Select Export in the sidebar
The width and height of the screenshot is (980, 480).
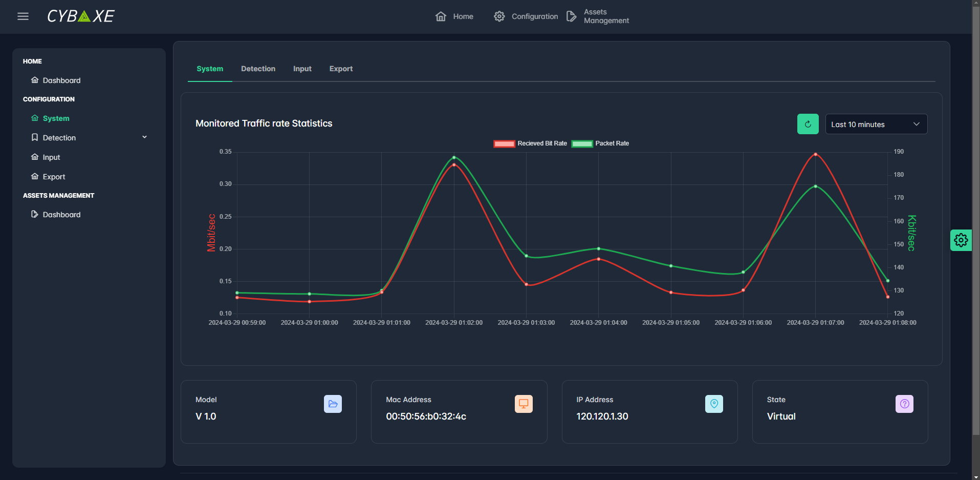click(54, 177)
